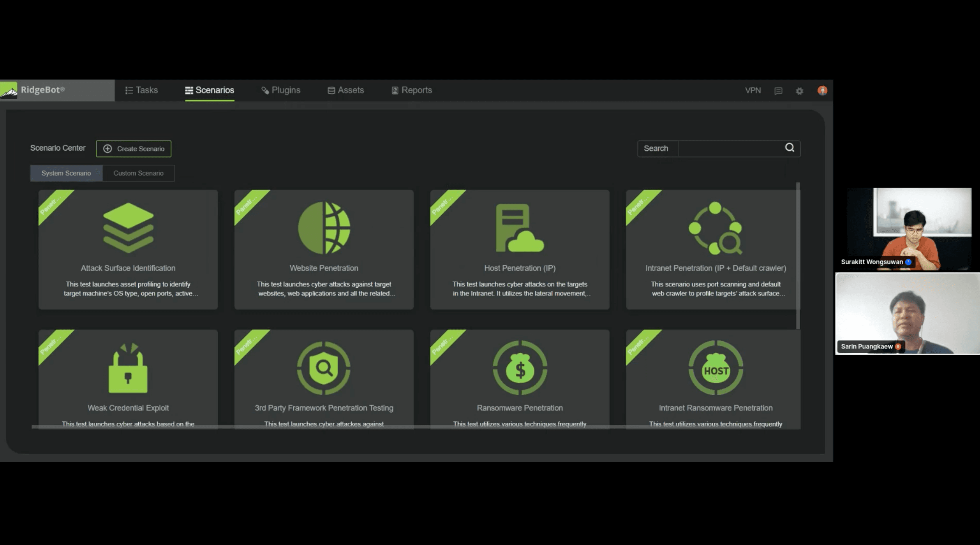Open the messages icon in header
980x545 pixels.
pos(778,91)
